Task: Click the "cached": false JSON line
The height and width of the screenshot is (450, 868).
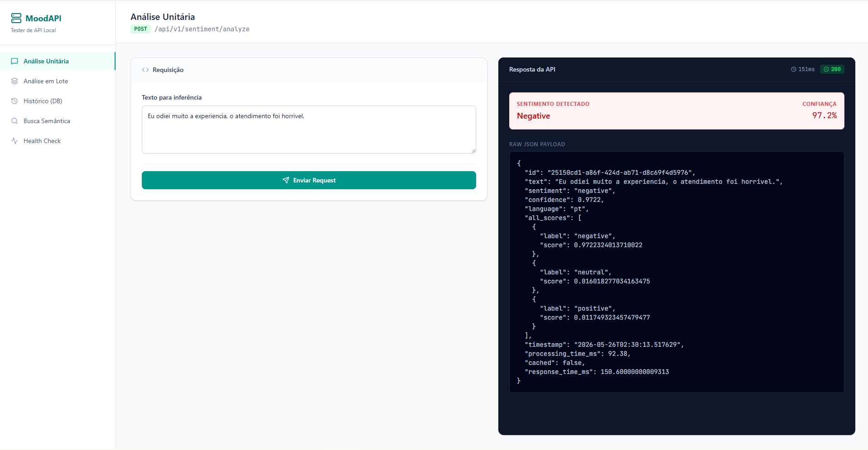Action: [555, 363]
